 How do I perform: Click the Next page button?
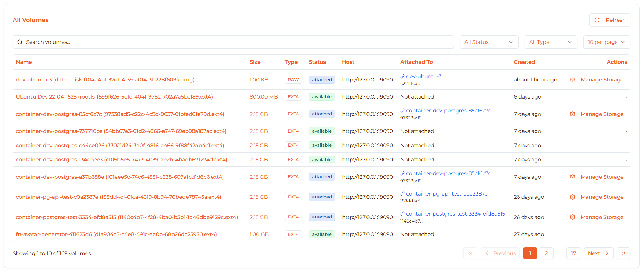598,253
